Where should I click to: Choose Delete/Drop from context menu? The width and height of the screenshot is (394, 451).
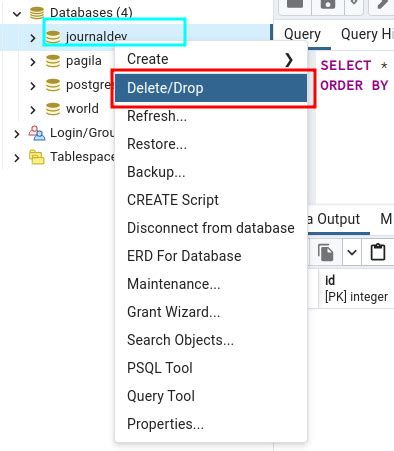[x=211, y=88]
